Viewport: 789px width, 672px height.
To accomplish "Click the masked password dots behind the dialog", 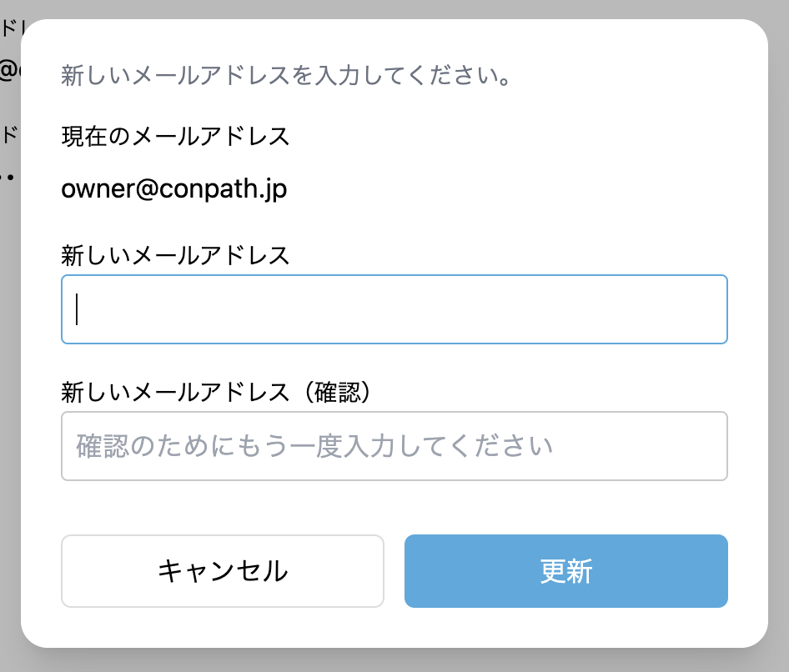I will [7, 177].
